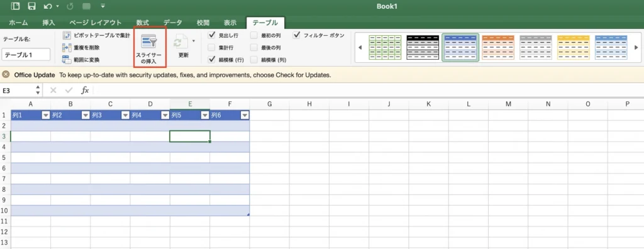644x249 pixels.
Task: Open the customize quick access toolbar dropdown
Action: click(x=103, y=6)
